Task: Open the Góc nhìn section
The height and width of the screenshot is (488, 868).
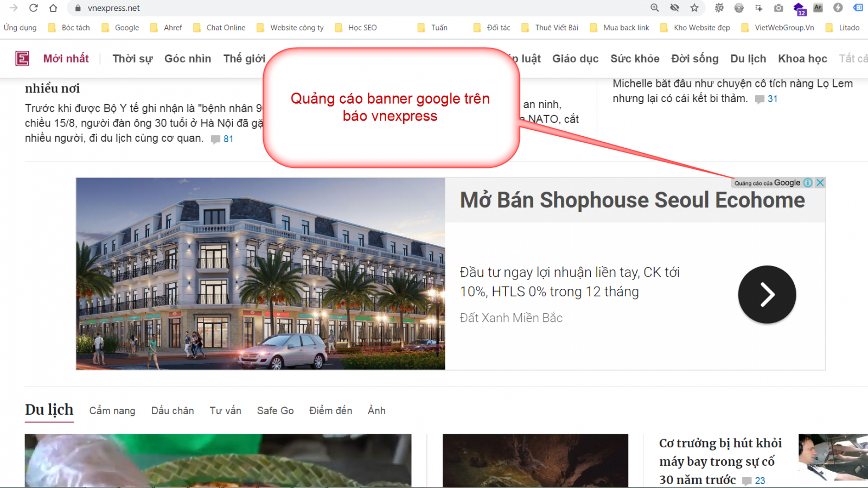Action: click(x=188, y=59)
